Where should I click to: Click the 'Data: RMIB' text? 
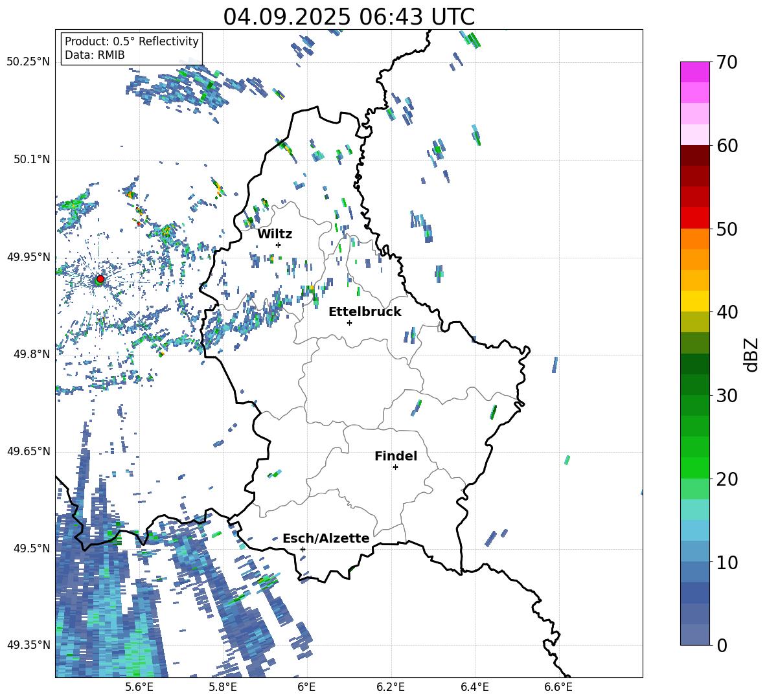pyautogui.click(x=95, y=55)
